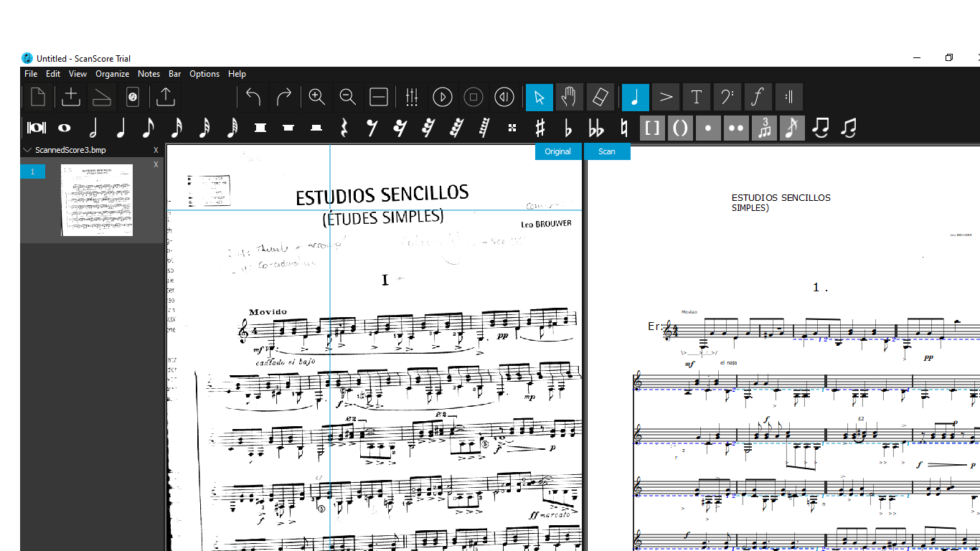
Task: Click the import file icon
Action: (x=71, y=97)
